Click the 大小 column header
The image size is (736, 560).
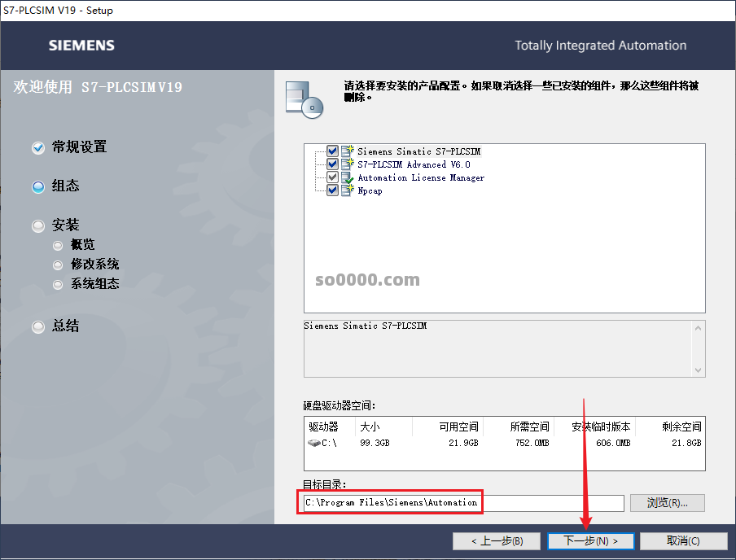[383, 427]
